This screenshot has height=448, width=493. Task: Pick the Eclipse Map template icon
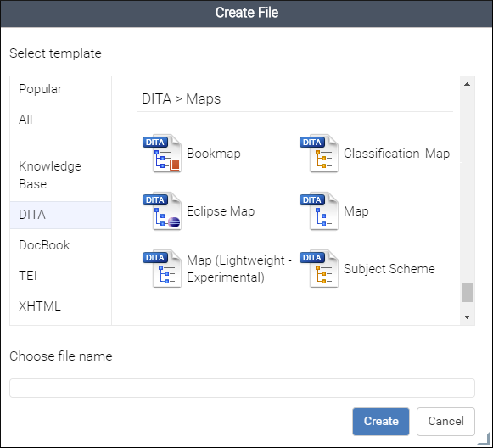click(x=162, y=211)
